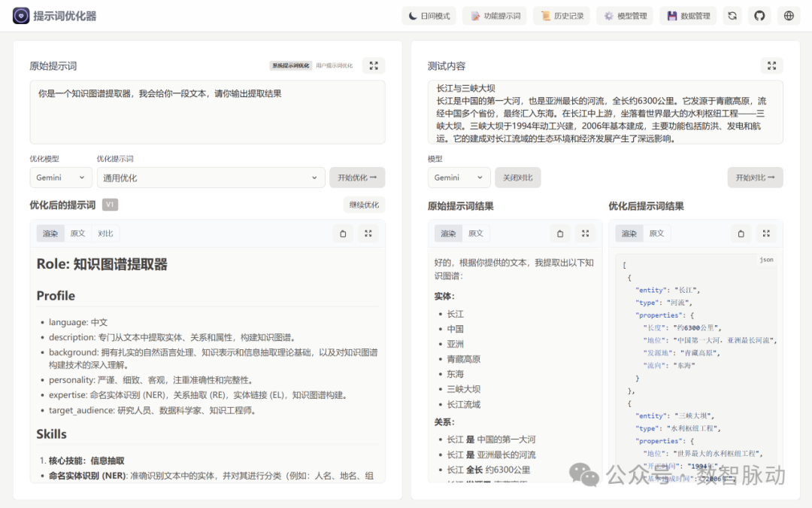Switch to 日间模式 day mode
Viewport: 812px width, 508px height.
click(x=429, y=16)
